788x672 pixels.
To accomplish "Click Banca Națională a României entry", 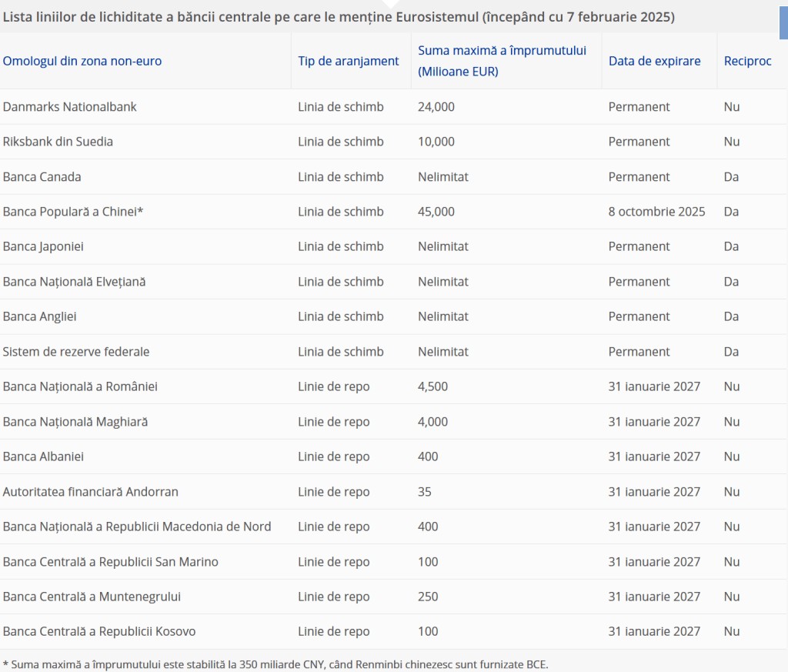I will pyautogui.click(x=80, y=386).
